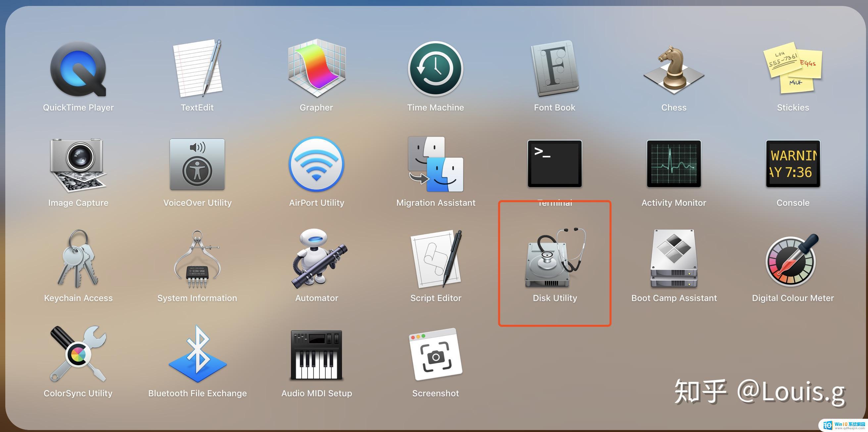The height and width of the screenshot is (432, 868).
Task: Open the Screenshot app icon
Action: pos(436,354)
